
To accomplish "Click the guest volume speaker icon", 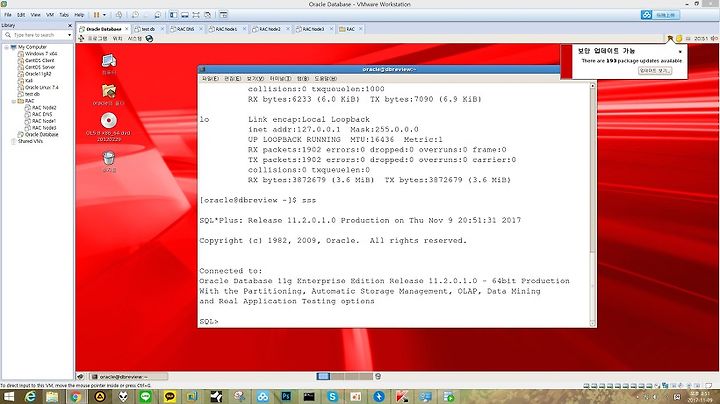I will tap(714, 39).
